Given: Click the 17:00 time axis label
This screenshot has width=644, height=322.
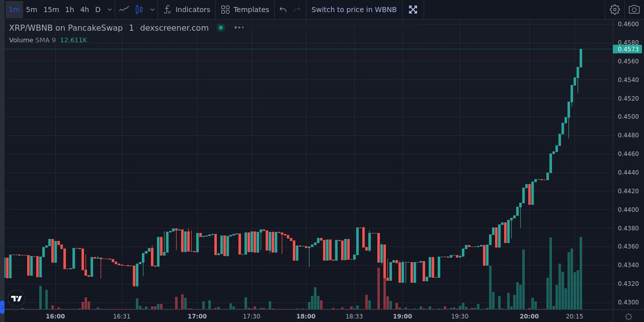Looking at the screenshot, I should 197,316.
